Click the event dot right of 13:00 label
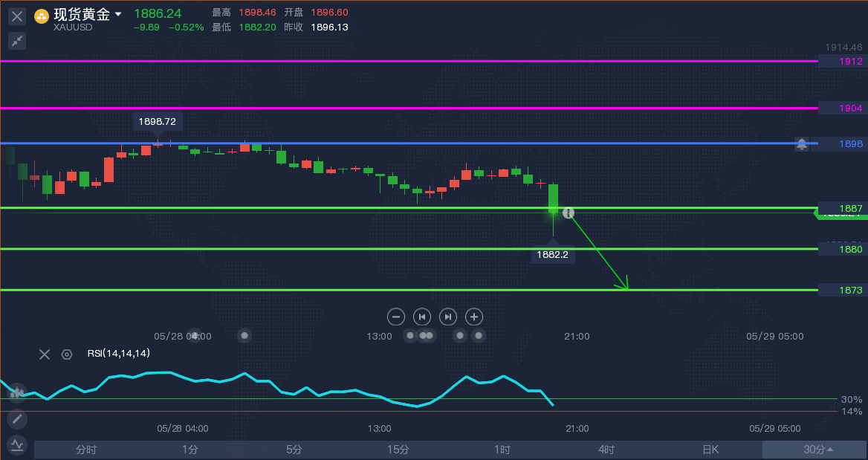 point(410,335)
